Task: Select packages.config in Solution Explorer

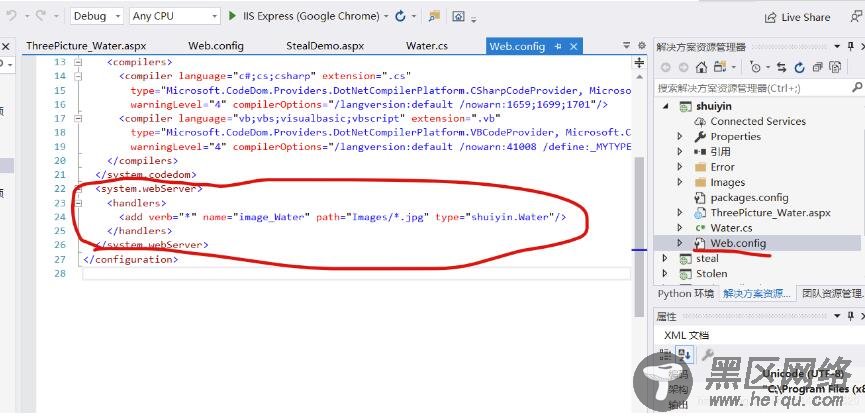Action: coord(749,197)
